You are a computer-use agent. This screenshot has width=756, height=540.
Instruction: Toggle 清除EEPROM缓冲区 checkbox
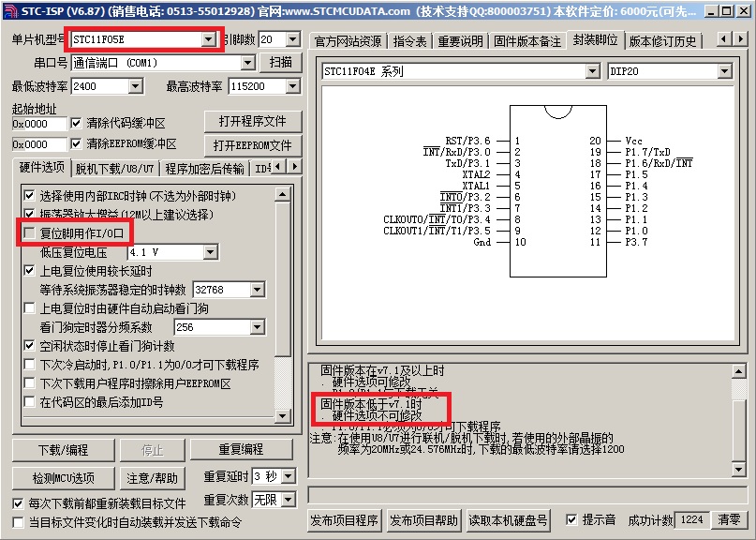click(x=76, y=143)
